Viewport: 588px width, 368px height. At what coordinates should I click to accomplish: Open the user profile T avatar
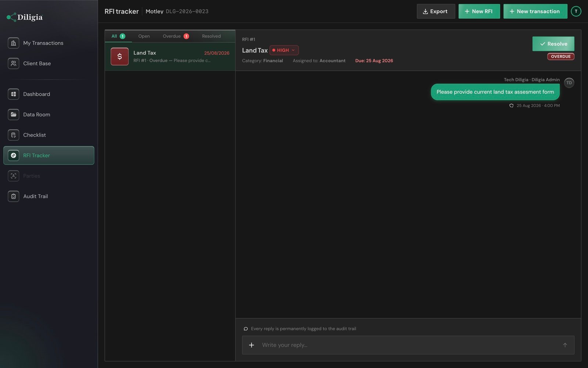(576, 11)
